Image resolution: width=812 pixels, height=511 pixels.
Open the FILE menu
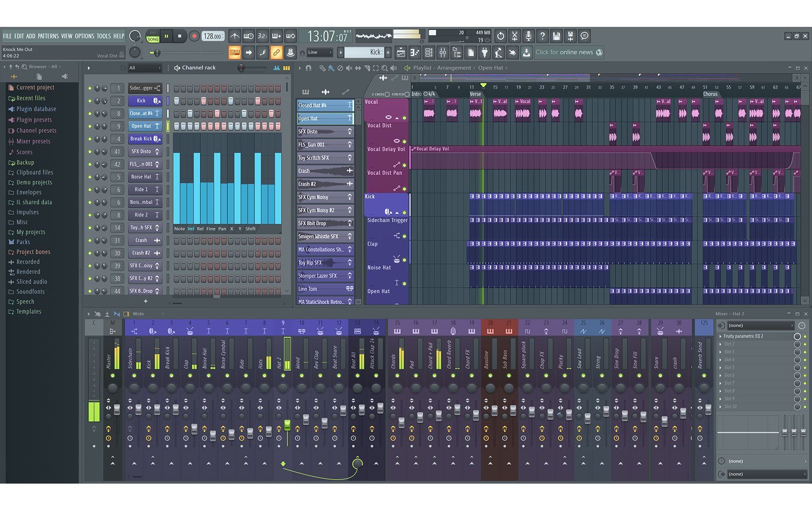point(7,37)
